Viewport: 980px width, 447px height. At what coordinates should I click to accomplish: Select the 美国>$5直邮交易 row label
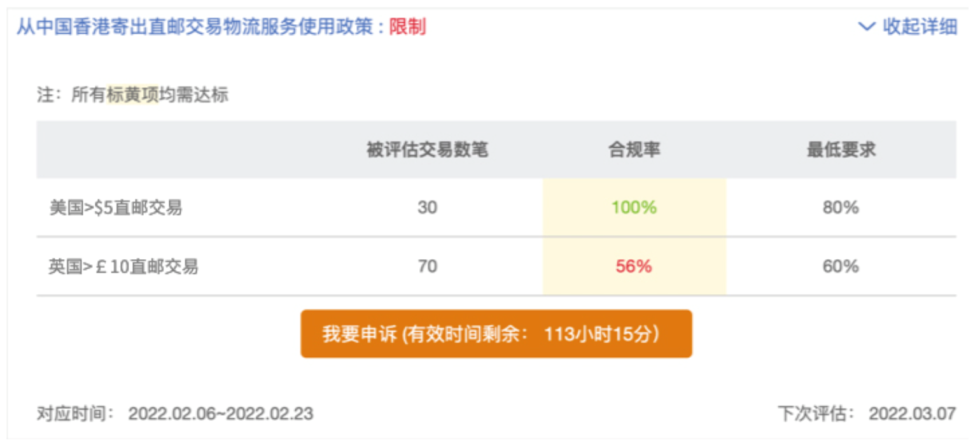[116, 208]
